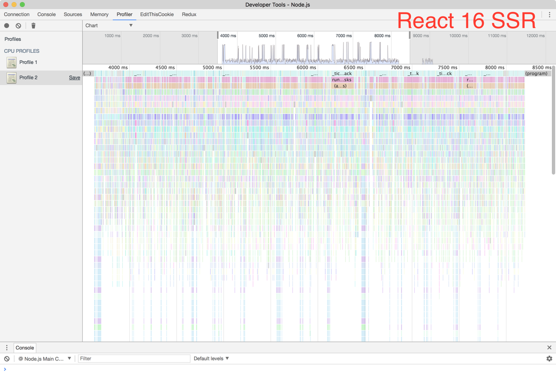Open the Chart view dropdown

[109, 25]
